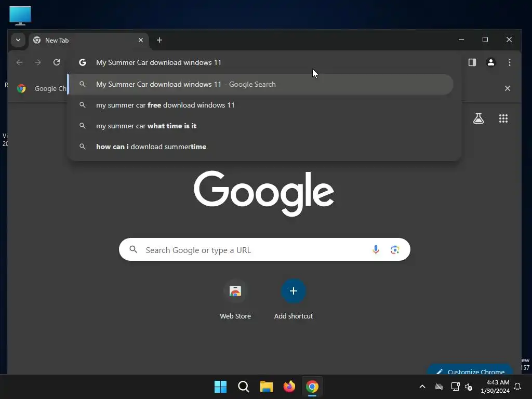Click the Google G icon in address bar
This screenshot has height=399, width=532.
coord(83,62)
